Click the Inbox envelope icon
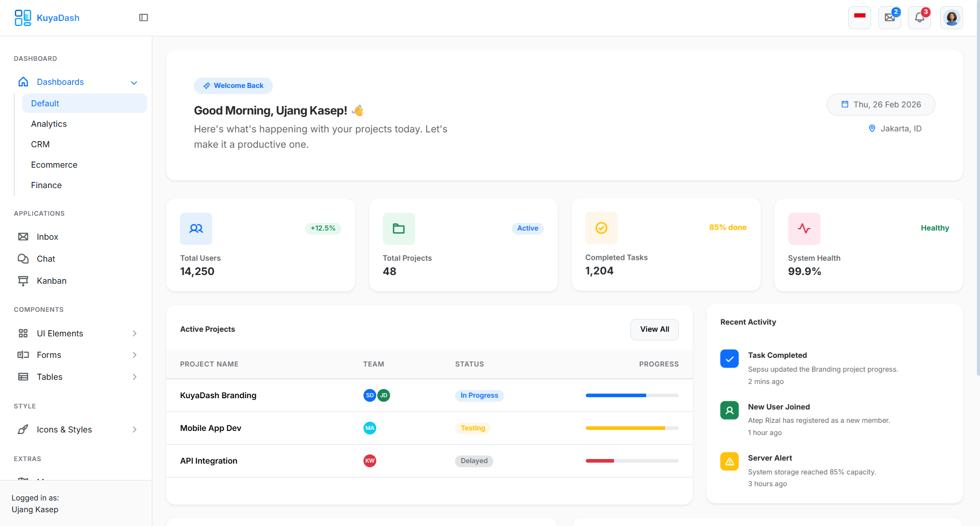Screen dimensions: 980x526 point(23,237)
